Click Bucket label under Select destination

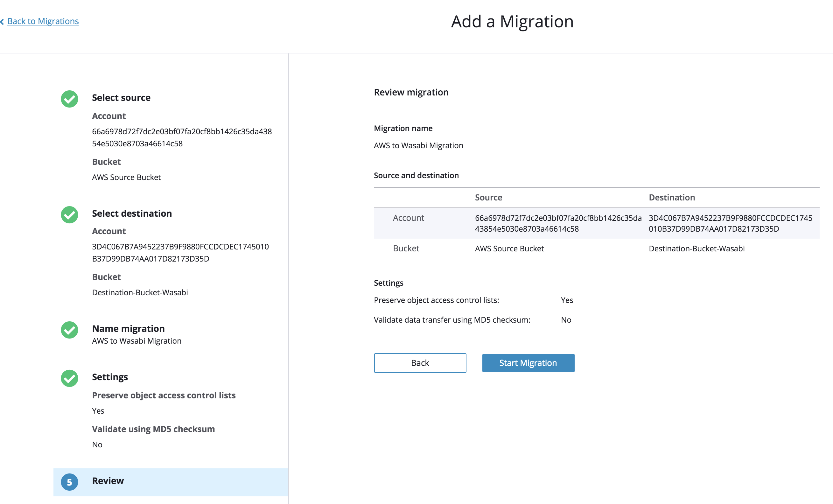point(106,277)
